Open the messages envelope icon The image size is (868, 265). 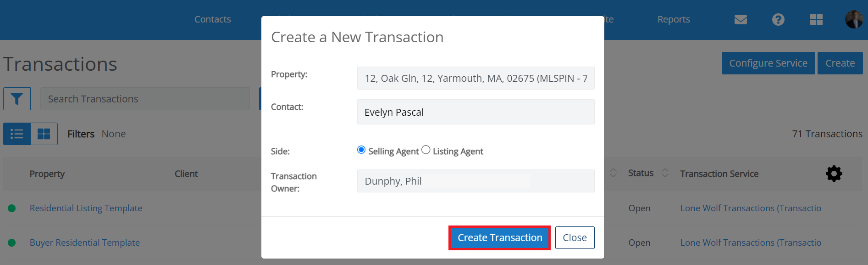point(740,19)
